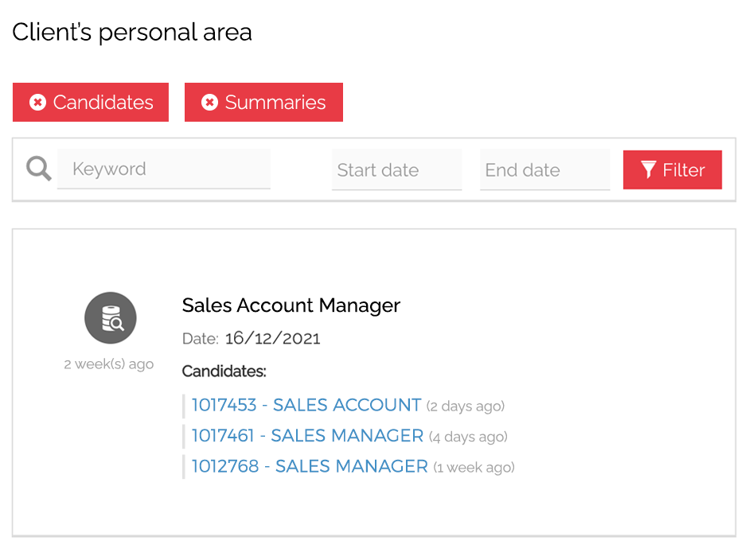This screenshot has height=560, width=749.
Task: Focus the Keyword search field
Action: point(164,169)
